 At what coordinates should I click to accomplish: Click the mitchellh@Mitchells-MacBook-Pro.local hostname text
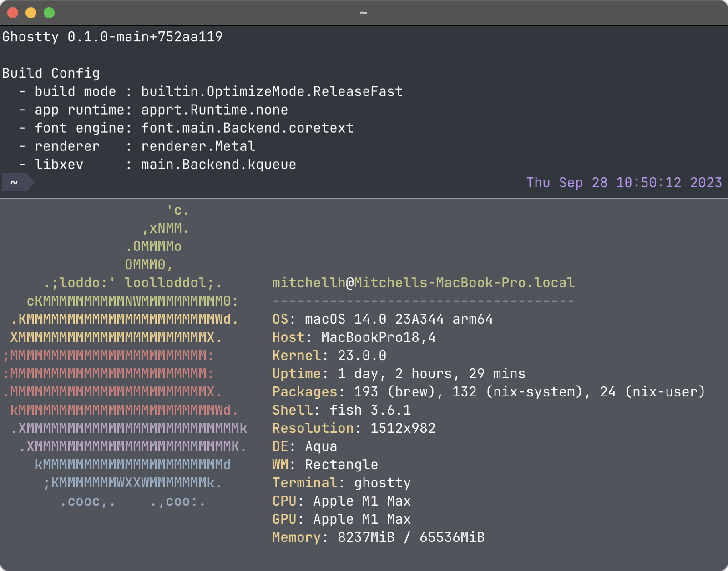(423, 283)
